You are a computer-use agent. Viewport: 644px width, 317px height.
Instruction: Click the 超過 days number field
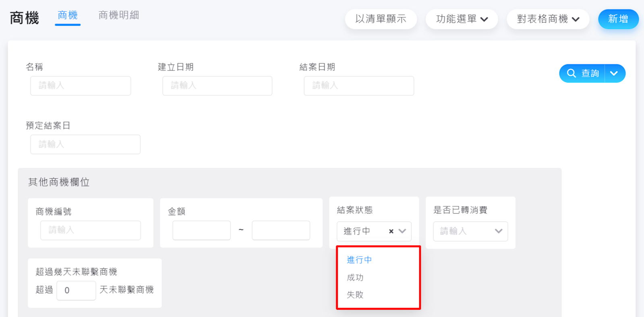pos(76,290)
